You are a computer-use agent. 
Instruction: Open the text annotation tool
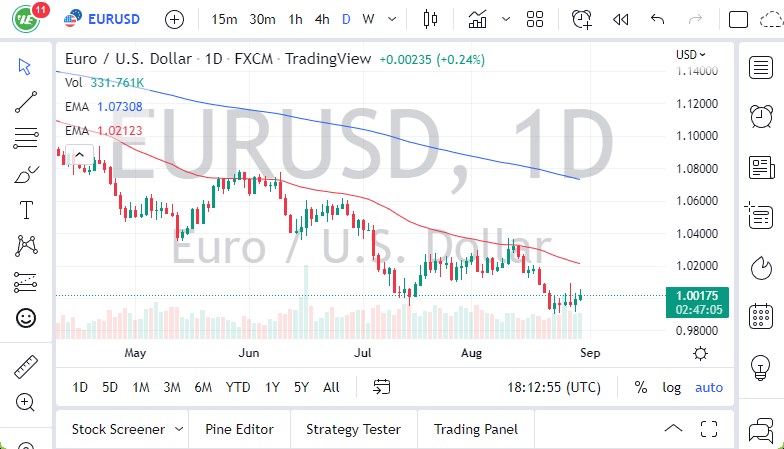point(26,210)
